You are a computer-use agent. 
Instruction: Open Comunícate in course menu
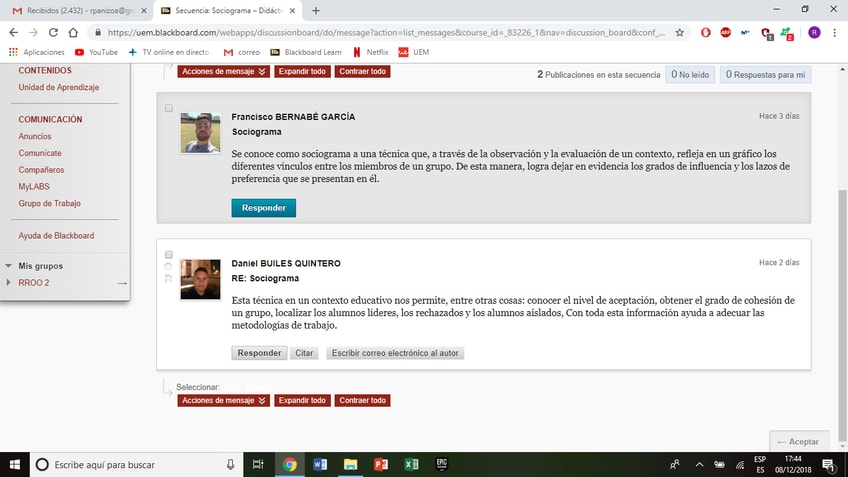point(39,153)
